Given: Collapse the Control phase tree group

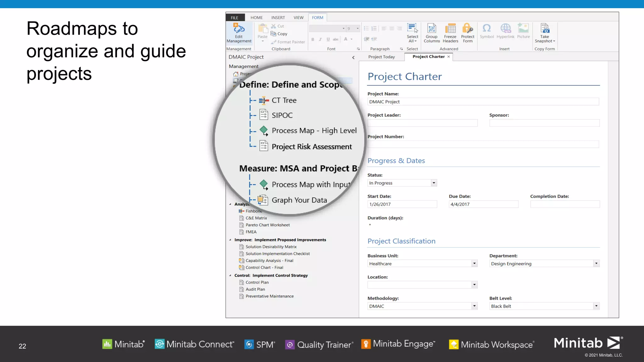Looking at the screenshot, I should [230, 275].
